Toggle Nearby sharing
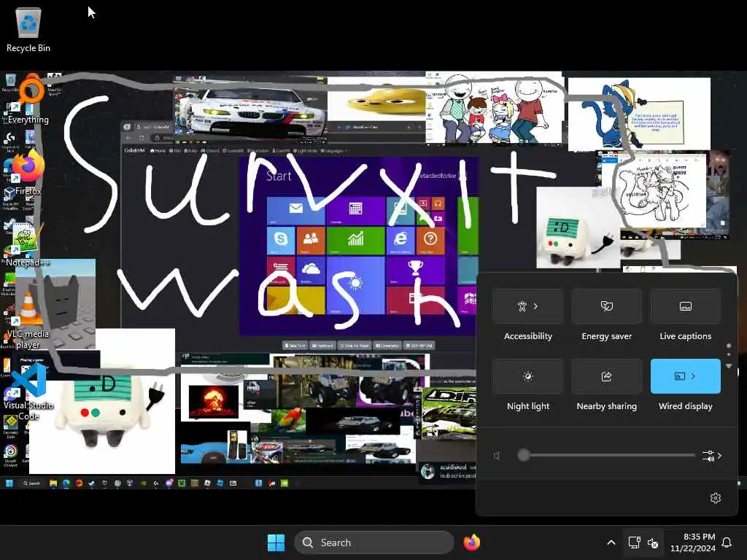747x560 pixels. pos(606,376)
